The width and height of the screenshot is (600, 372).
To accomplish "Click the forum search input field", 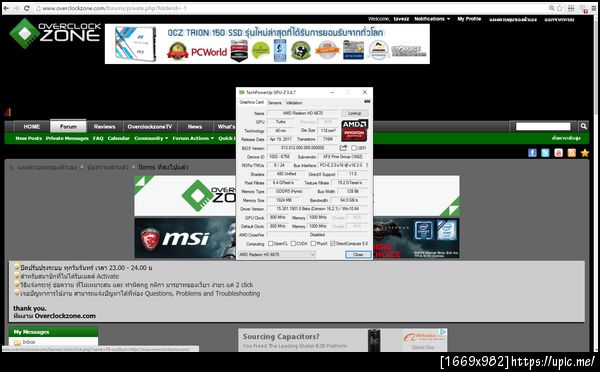I will pos(543,126).
